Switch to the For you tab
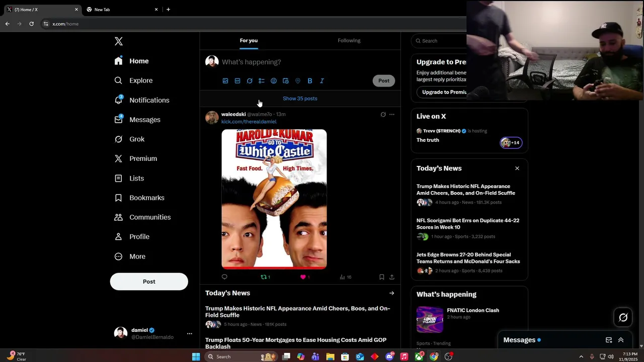This screenshot has width=644, height=362. [249, 41]
